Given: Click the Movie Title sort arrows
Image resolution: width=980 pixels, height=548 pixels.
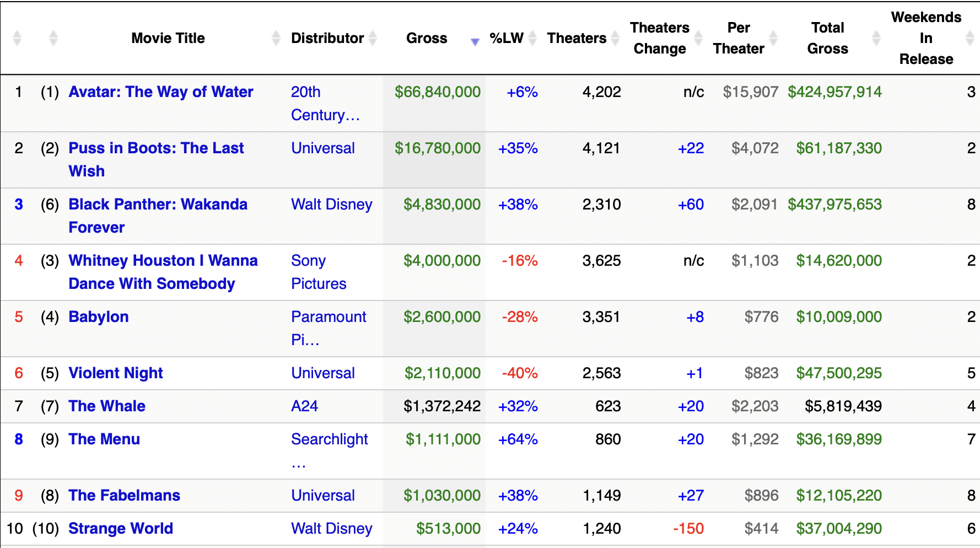Looking at the screenshot, I should (x=276, y=38).
